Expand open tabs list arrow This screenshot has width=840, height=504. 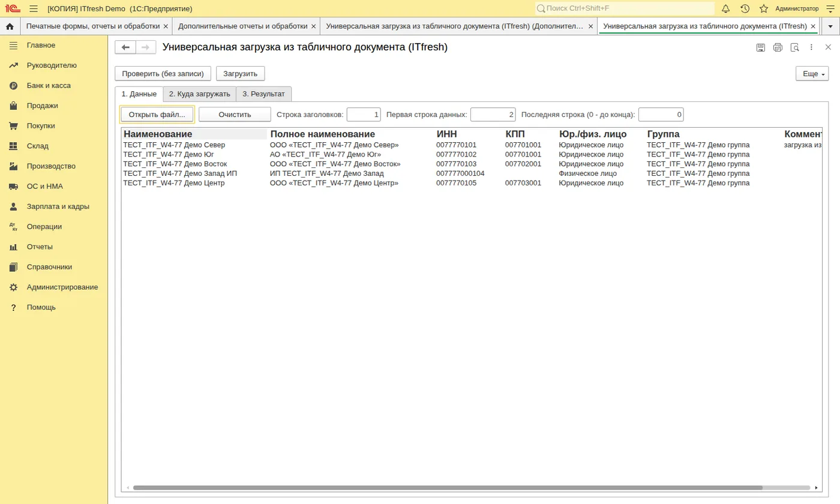(830, 26)
